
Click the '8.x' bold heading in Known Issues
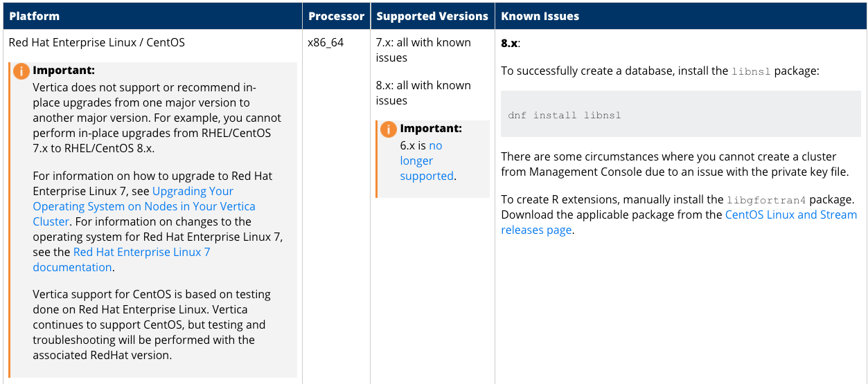point(509,43)
